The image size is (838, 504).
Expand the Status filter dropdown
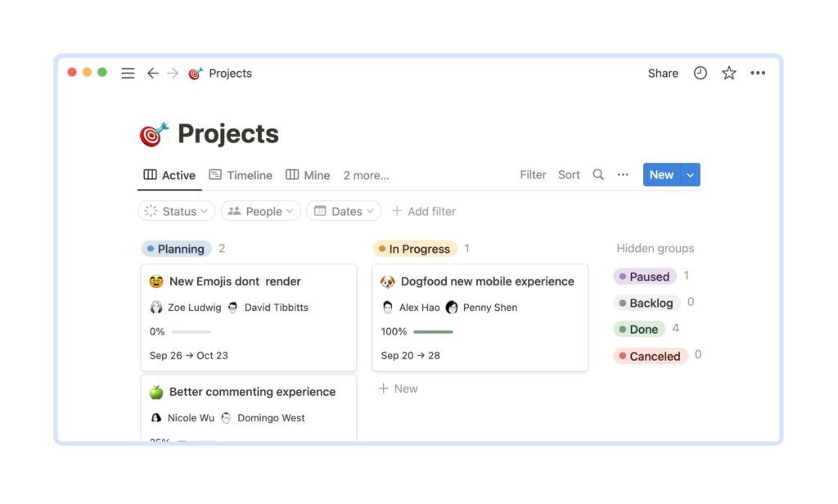click(177, 211)
